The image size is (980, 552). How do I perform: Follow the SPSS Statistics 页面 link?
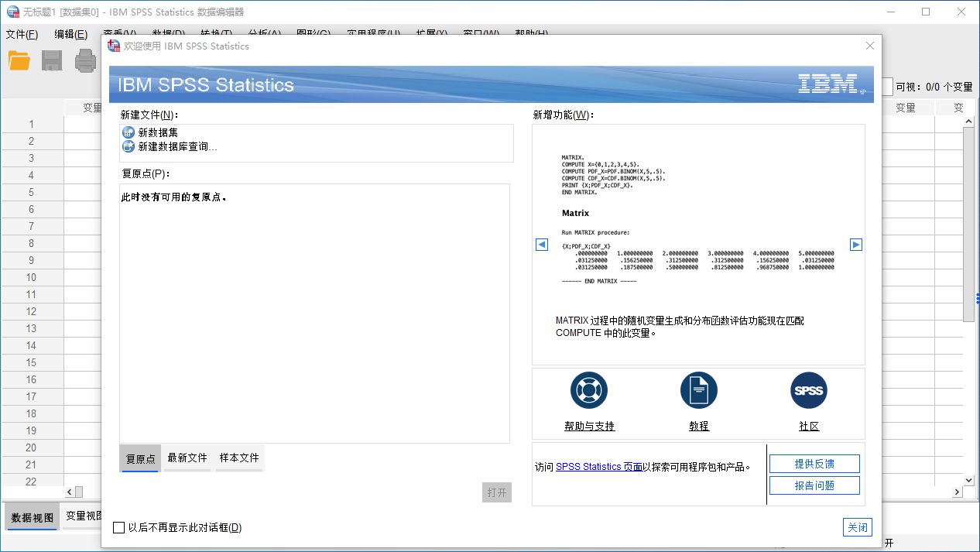pyautogui.click(x=598, y=467)
